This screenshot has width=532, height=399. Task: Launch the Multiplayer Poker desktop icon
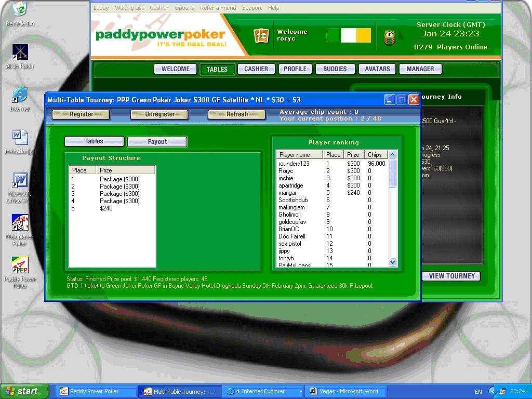(x=20, y=230)
